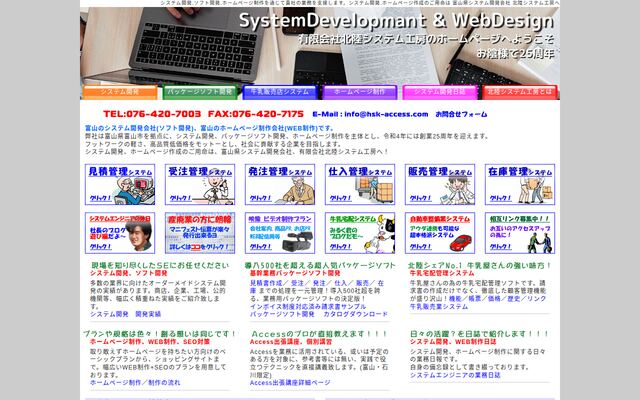
Task: Click the 牛乳宅配管理システム red subheading
Action: point(442,273)
